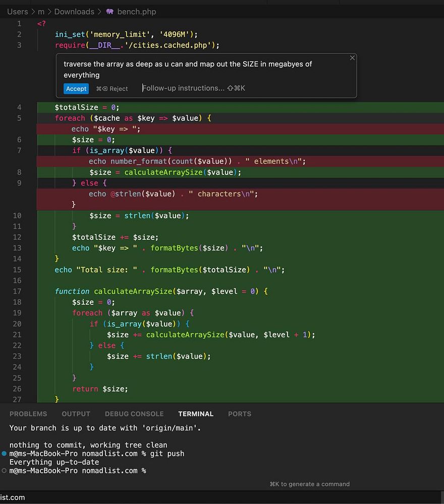Open the Downloads breadcrumb folder
The height and width of the screenshot is (504, 444).
click(74, 12)
